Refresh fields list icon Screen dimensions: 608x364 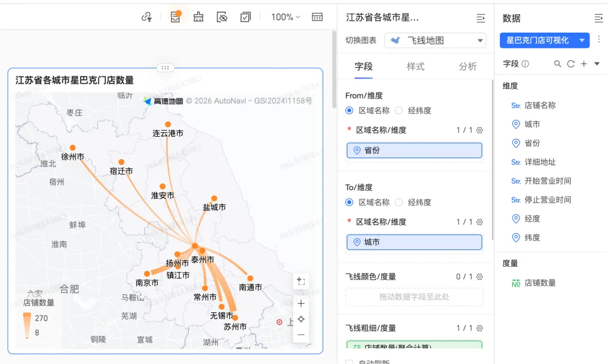click(571, 64)
